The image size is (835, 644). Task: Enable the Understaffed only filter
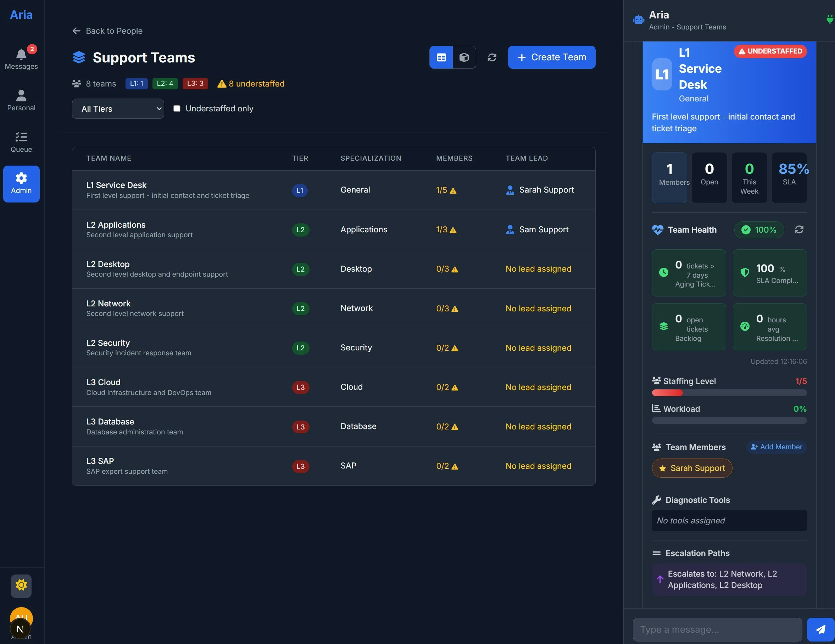(x=177, y=108)
